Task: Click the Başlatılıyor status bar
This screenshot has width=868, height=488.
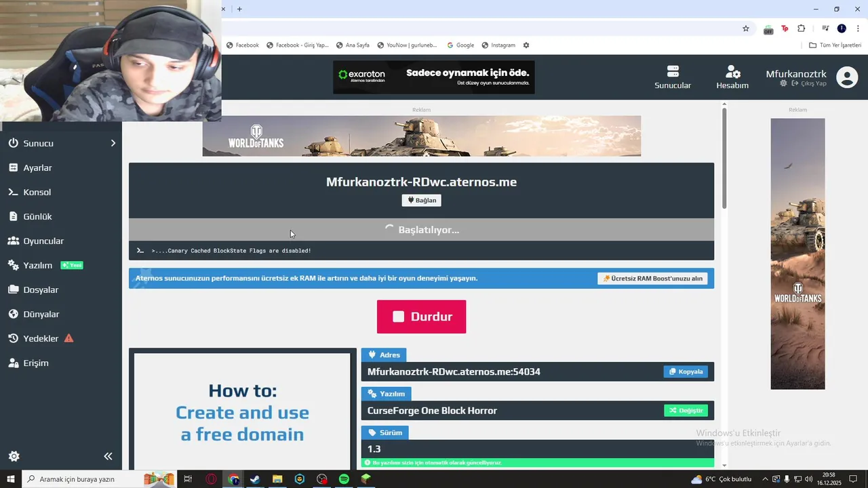Action: (x=421, y=230)
